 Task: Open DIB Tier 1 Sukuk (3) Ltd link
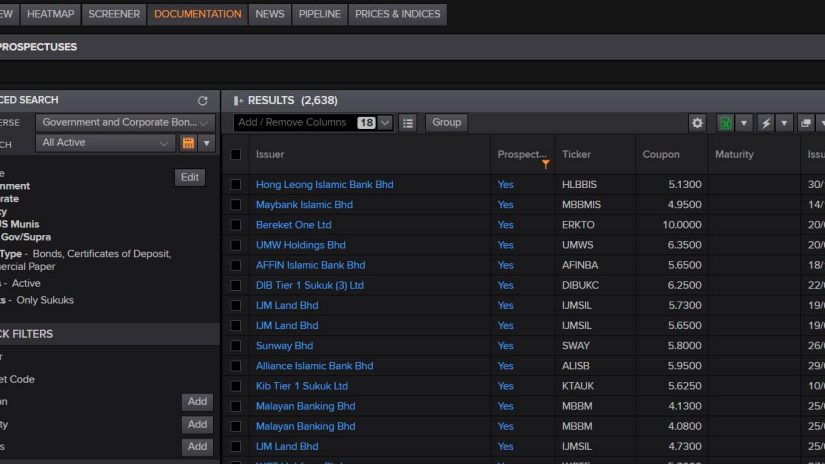tap(310, 285)
